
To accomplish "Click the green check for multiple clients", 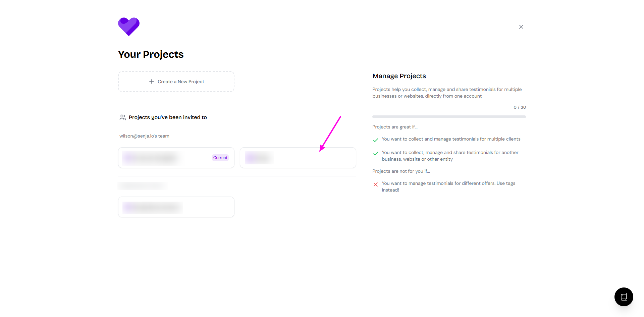I will click(376, 140).
